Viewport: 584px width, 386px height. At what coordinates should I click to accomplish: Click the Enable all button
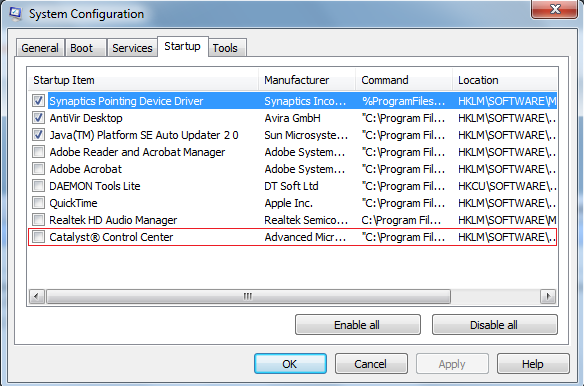[x=358, y=325]
